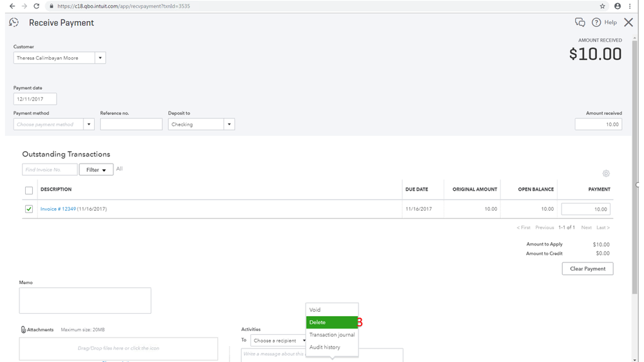Select Transaction journal from the menu
This screenshot has width=644, height=362.
tap(332, 335)
